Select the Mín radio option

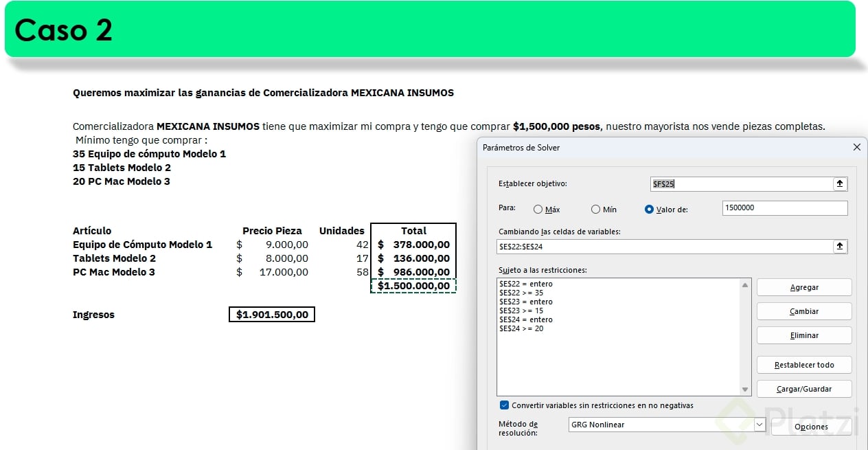tap(604, 210)
